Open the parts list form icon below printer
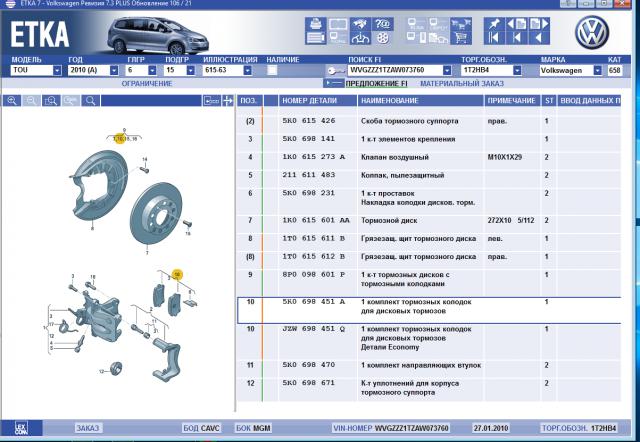Image resolution: width=640 pixels, height=442 pixels. coord(316,38)
